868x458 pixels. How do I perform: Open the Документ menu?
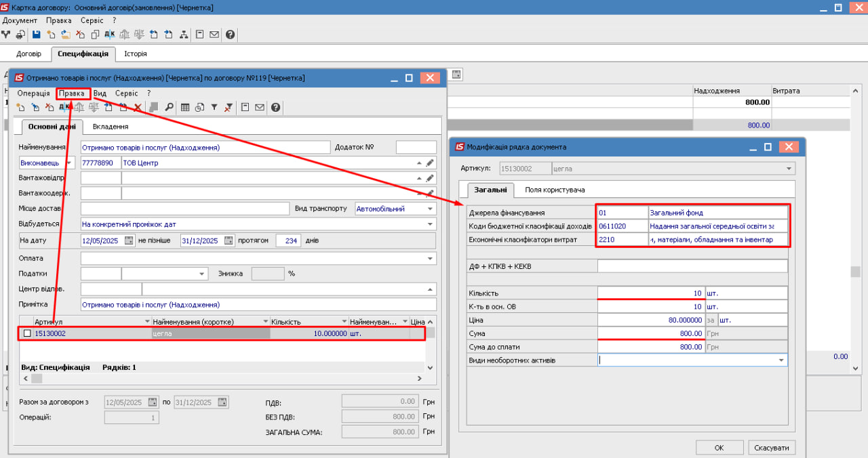(20, 20)
